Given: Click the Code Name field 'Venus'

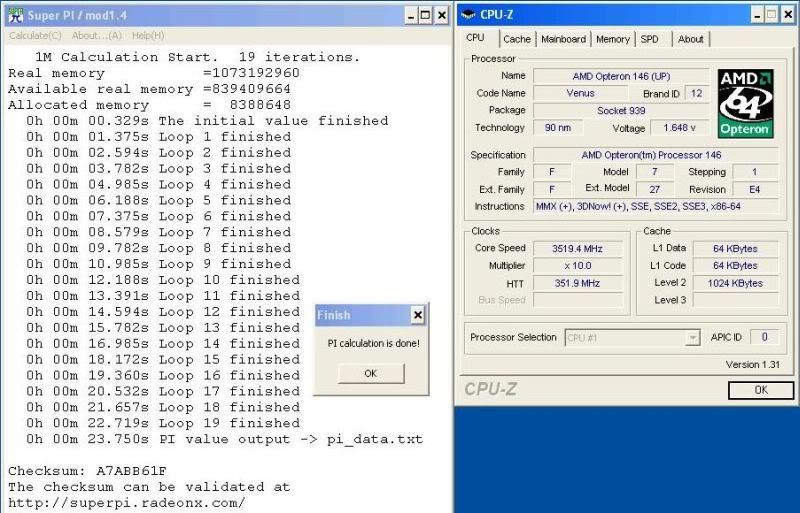Looking at the screenshot, I should tap(580, 93).
